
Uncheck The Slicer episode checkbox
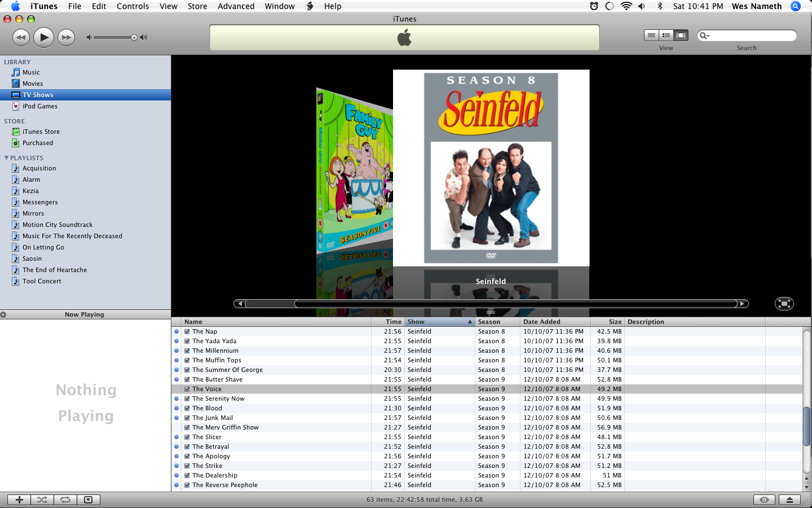(x=187, y=437)
